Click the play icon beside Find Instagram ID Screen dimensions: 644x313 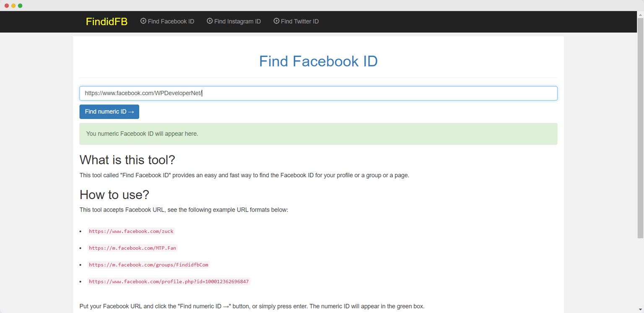[x=210, y=21]
